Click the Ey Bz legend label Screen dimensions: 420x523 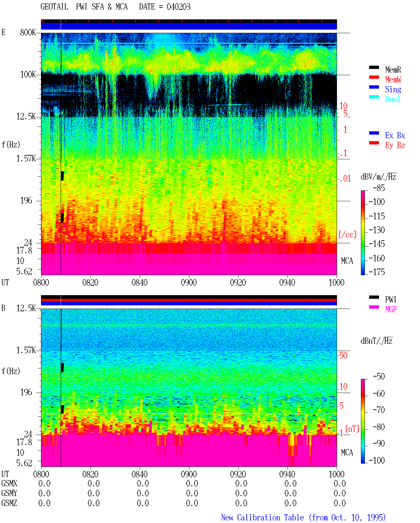(x=395, y=145)
